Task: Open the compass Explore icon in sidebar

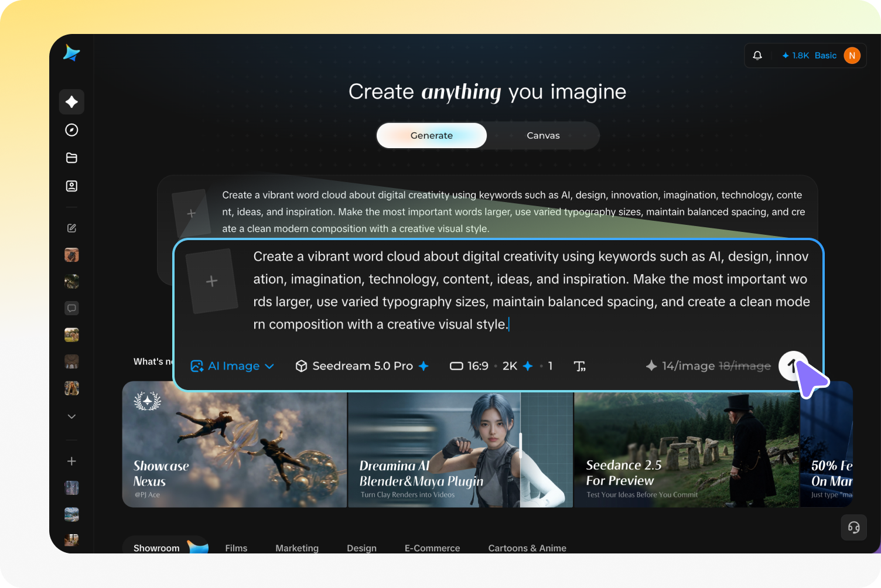Action: point(71,130)
